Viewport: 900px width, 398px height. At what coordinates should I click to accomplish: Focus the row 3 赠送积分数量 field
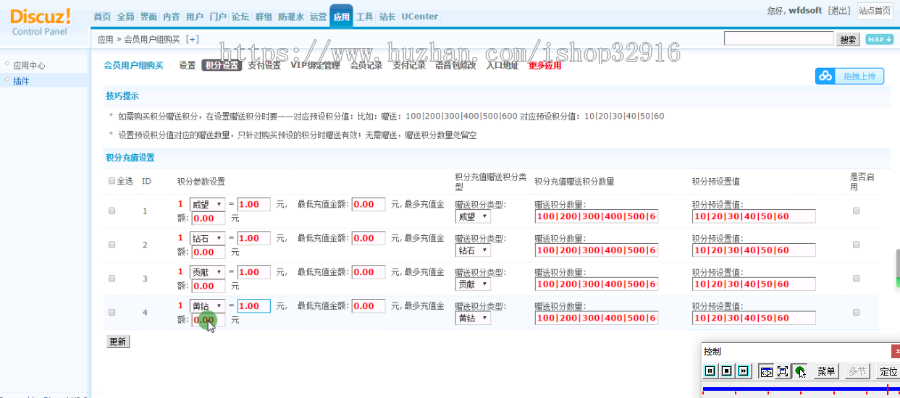coord(596,284)
